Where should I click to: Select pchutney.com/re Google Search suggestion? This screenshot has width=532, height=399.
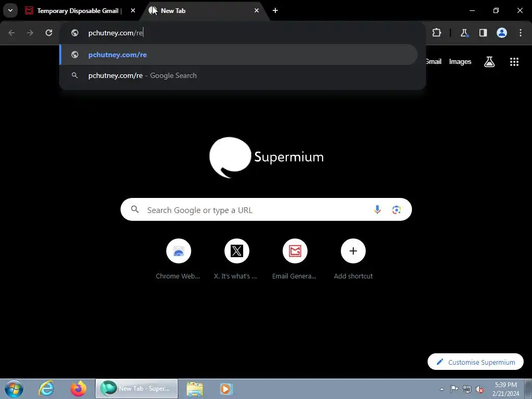pyautogui.click(x=238, y=75)
